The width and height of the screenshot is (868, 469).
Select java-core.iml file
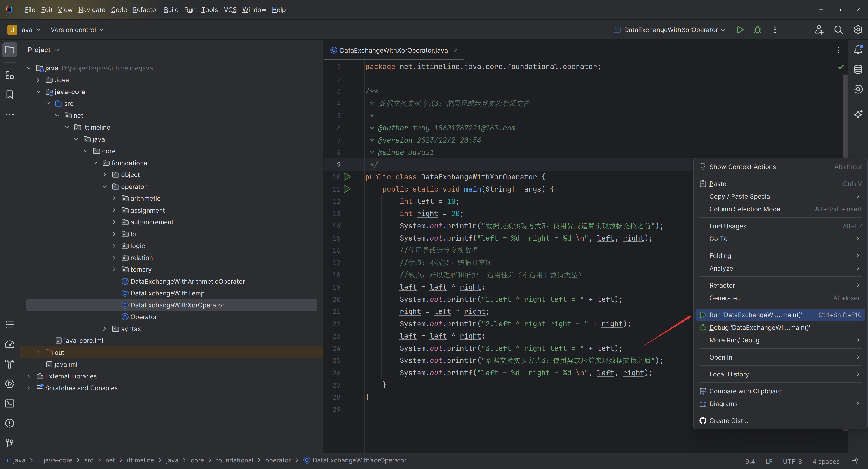[84, 341]
